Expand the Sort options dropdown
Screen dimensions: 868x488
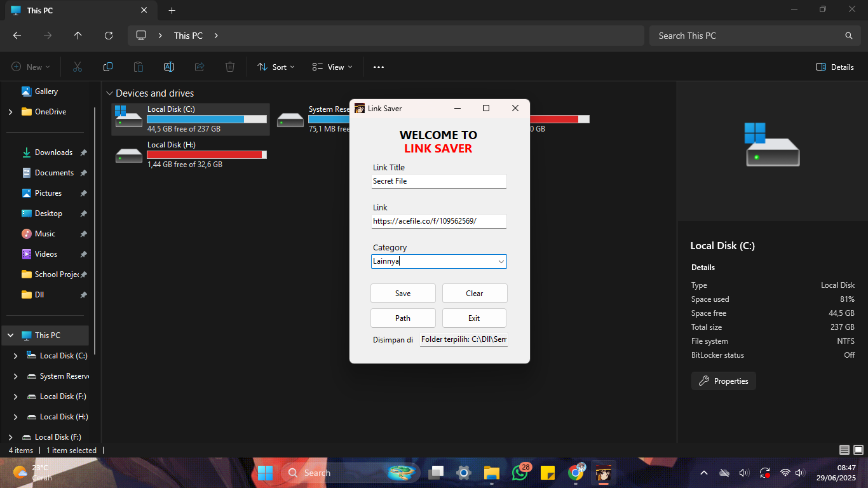pos(276,67)
